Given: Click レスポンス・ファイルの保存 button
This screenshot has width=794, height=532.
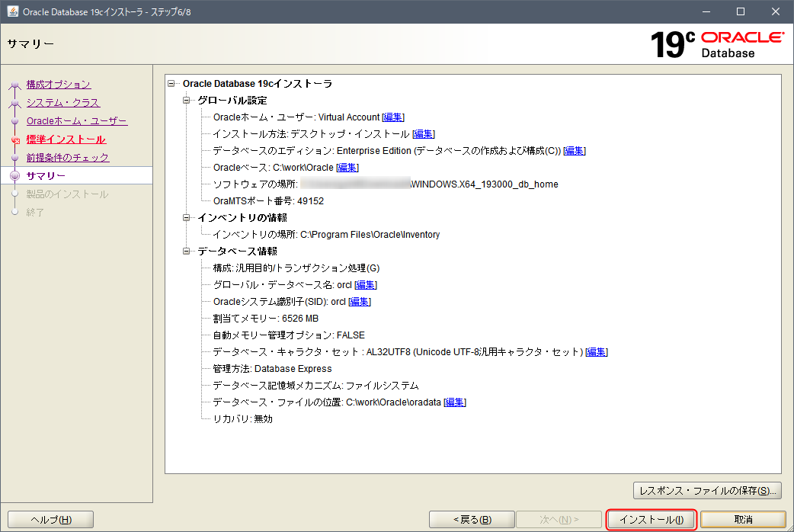Looking at the screenshot, I should pos(708,490).
